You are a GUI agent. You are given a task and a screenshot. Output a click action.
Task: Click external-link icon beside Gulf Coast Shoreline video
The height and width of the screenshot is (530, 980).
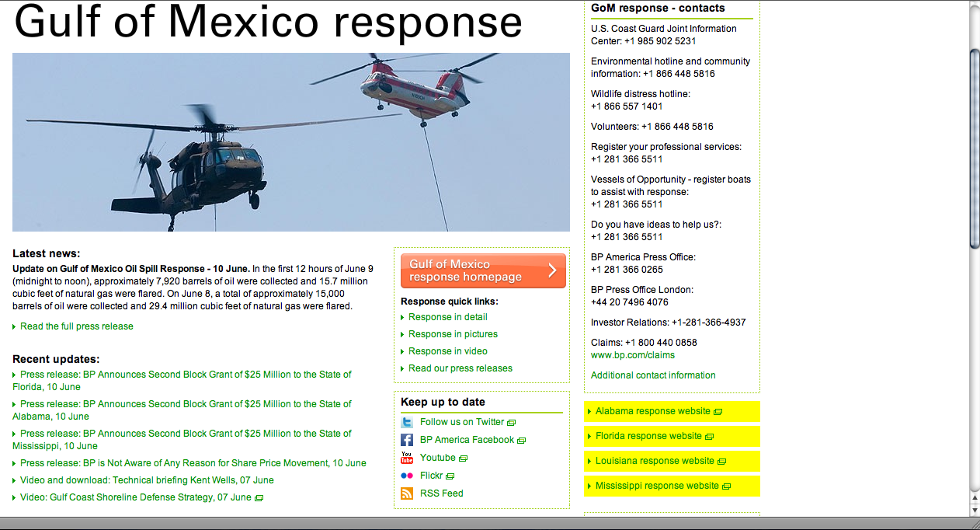click(259, 498)
